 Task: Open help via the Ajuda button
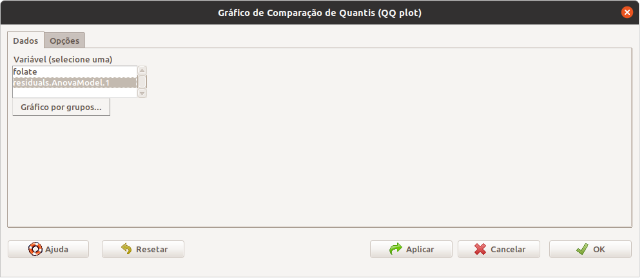(48, 249)
